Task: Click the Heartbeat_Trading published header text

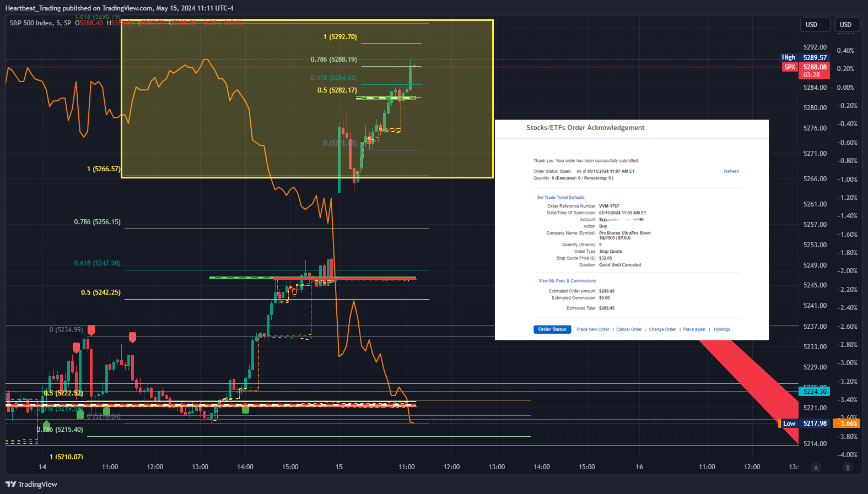Action: (120, 8)
